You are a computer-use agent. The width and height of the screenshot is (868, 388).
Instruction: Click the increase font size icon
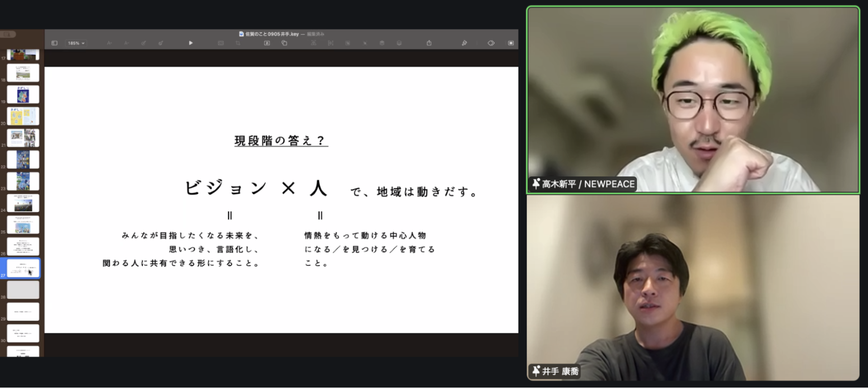(109, 43)
